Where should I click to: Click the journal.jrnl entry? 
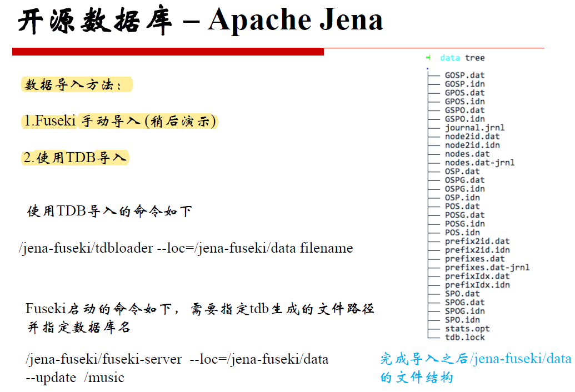click(x=475, y=128)
